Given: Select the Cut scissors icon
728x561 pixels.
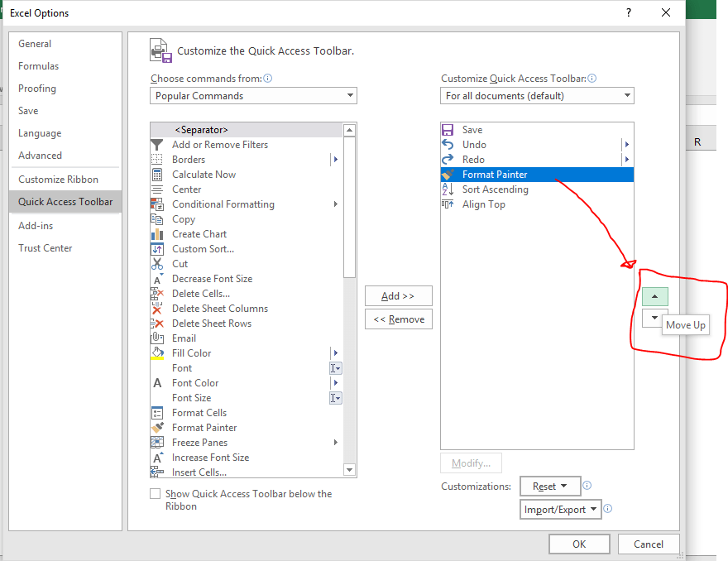Looking at the screenshot, I should coord(157,264).
